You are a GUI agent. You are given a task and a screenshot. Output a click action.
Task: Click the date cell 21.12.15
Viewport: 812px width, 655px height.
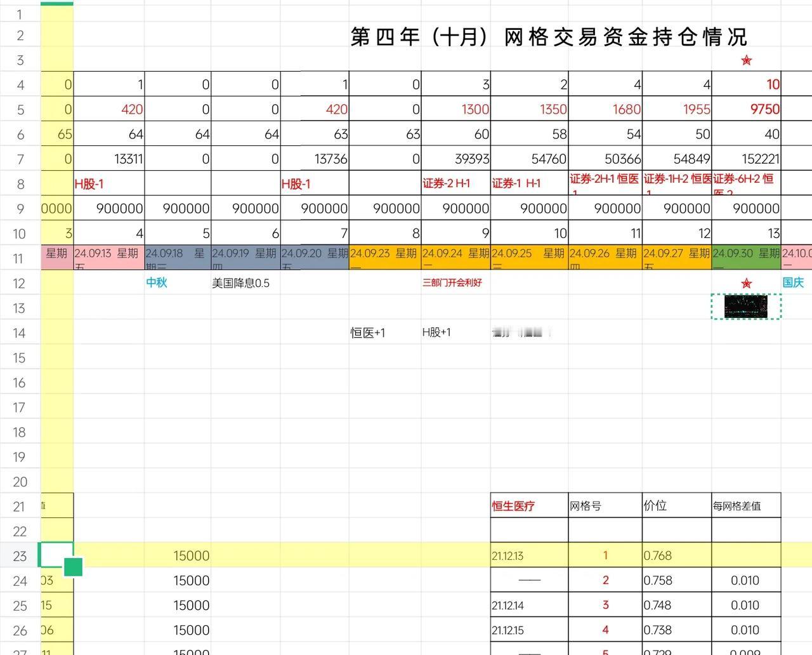pos(529,630)
